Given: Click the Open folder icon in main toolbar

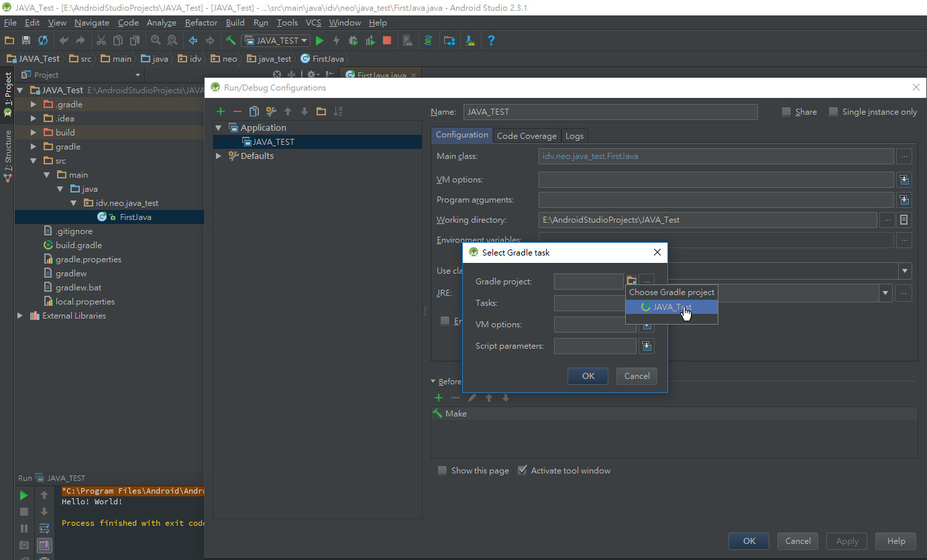Looking at the screenshot, I should (9, 40).
